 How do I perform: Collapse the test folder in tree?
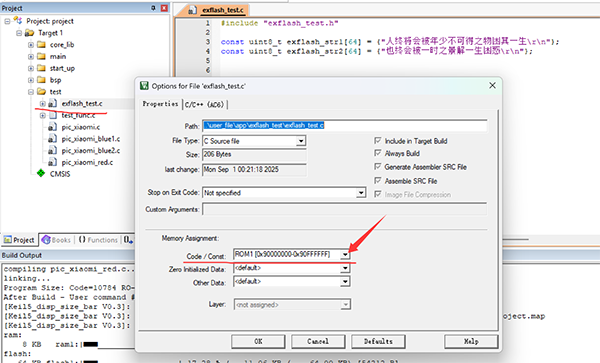[31, 92]
